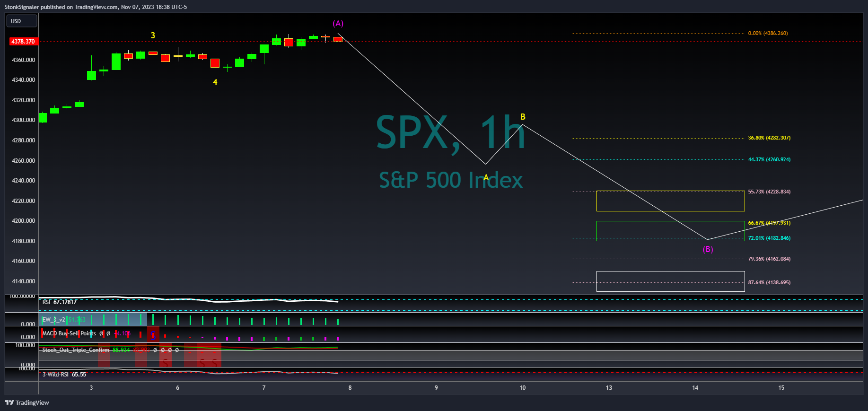Image resolution: width=868 pixels, height=411 pixels.
Task: Select the magenta (A) wave label
Action: coord(338,23)
